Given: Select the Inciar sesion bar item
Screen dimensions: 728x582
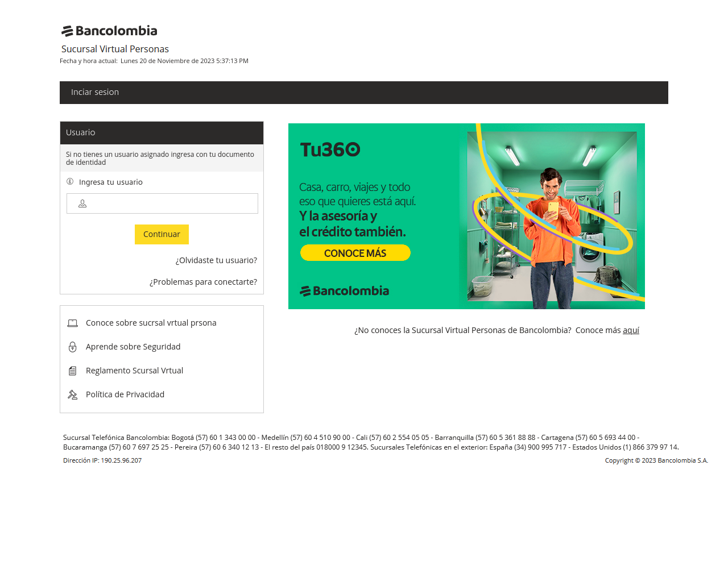Looking at the screenshot, I should point(95,92).
